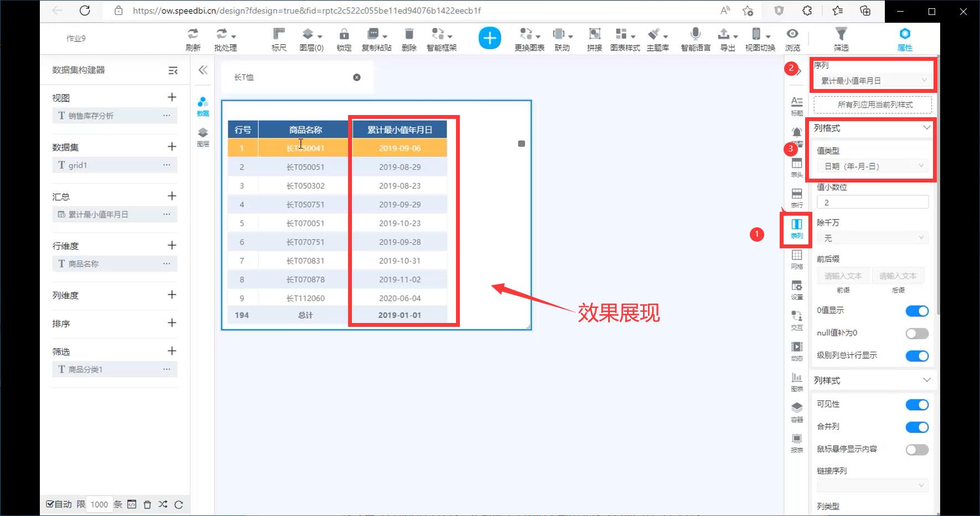
Task: Click the 值小数位 input field
Action: point(872,202)
